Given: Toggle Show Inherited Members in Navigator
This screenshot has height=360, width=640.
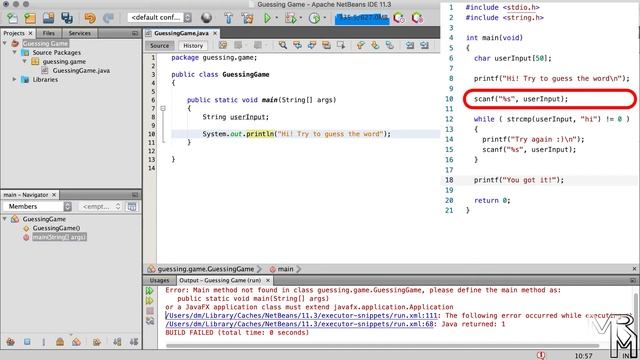Looking at the screenshot, I should click(11, 342).
